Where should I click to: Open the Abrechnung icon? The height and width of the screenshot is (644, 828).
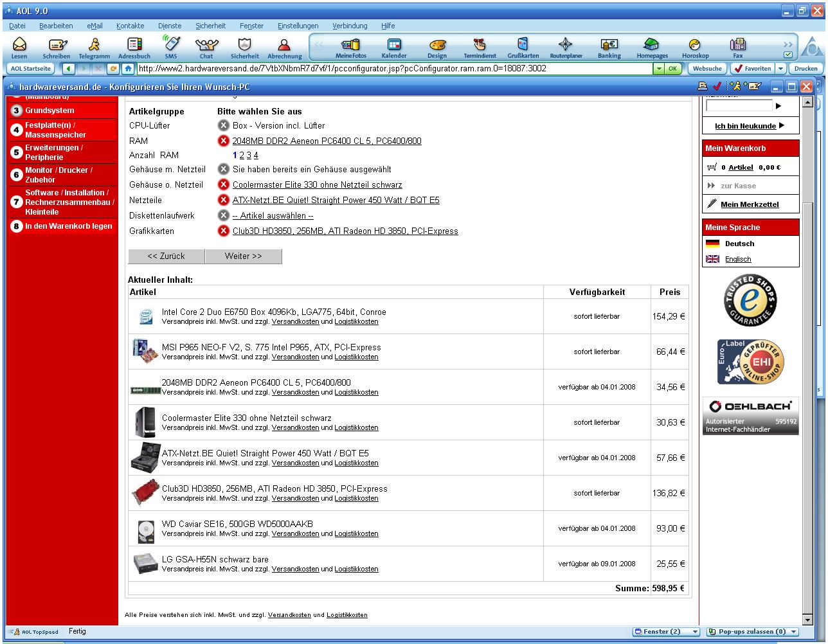285,48
